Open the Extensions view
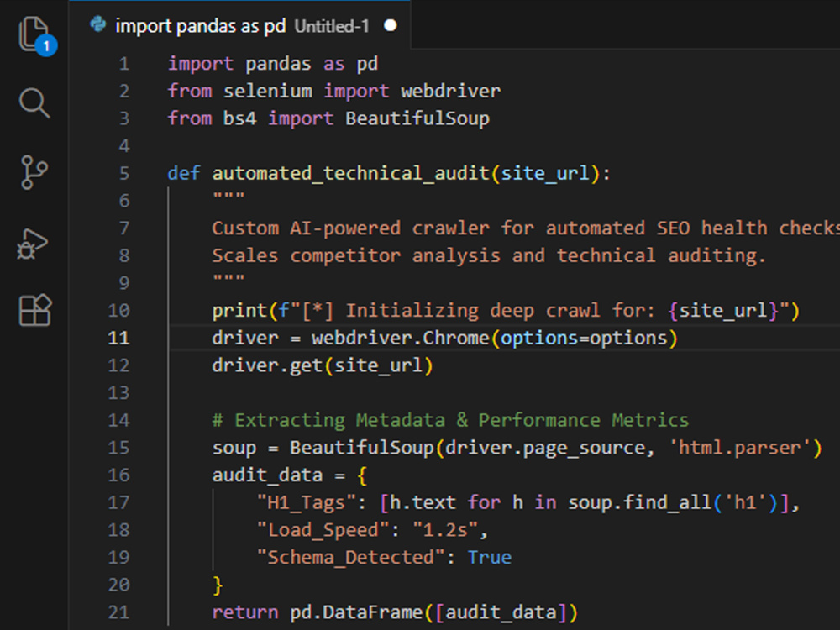The height and width of the screenshot is (630, 840). [x=34, y=310]
